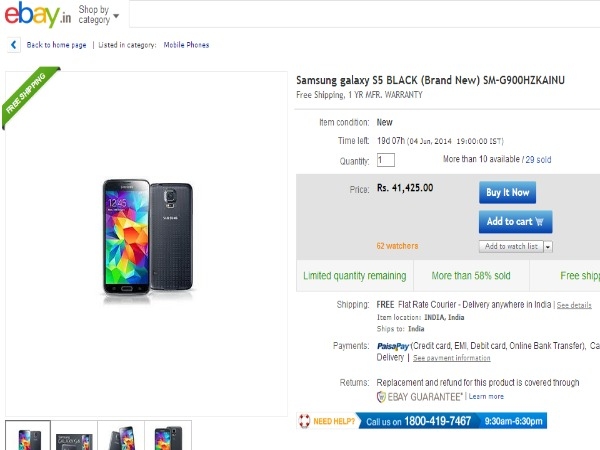Click the Need Help lifebuoy icon

[304, 421]
